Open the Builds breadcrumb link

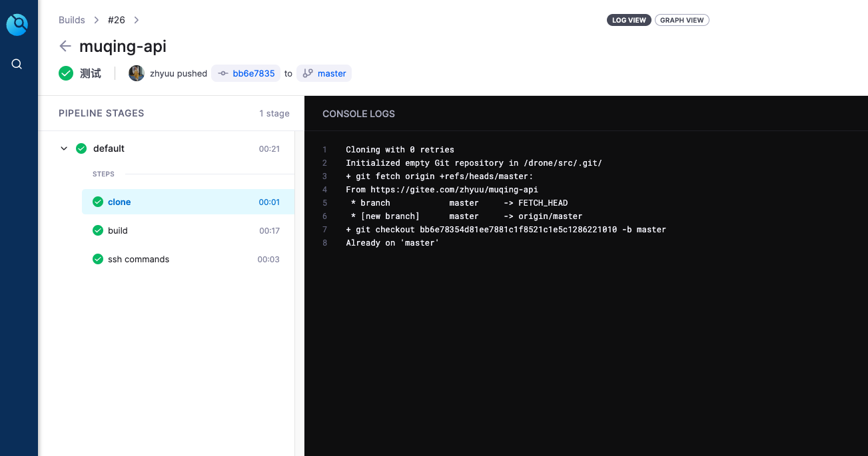point(71,20)
